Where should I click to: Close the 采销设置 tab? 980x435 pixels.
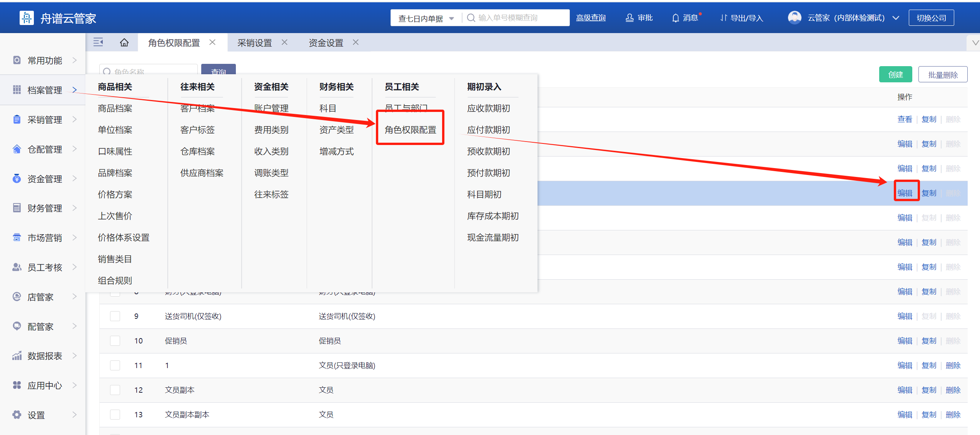click(285, 42)
